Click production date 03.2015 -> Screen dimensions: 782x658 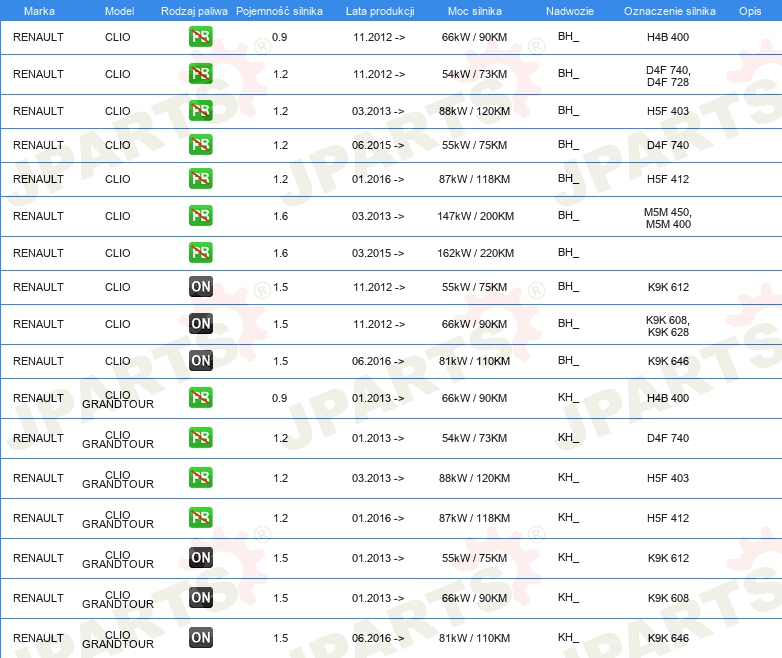(378, 253)
